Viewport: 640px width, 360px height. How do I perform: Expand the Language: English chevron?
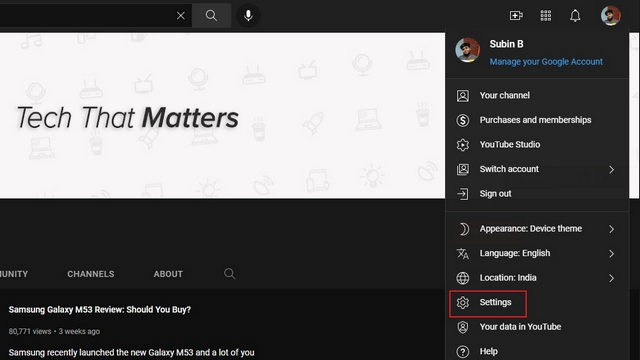point(611,253)
